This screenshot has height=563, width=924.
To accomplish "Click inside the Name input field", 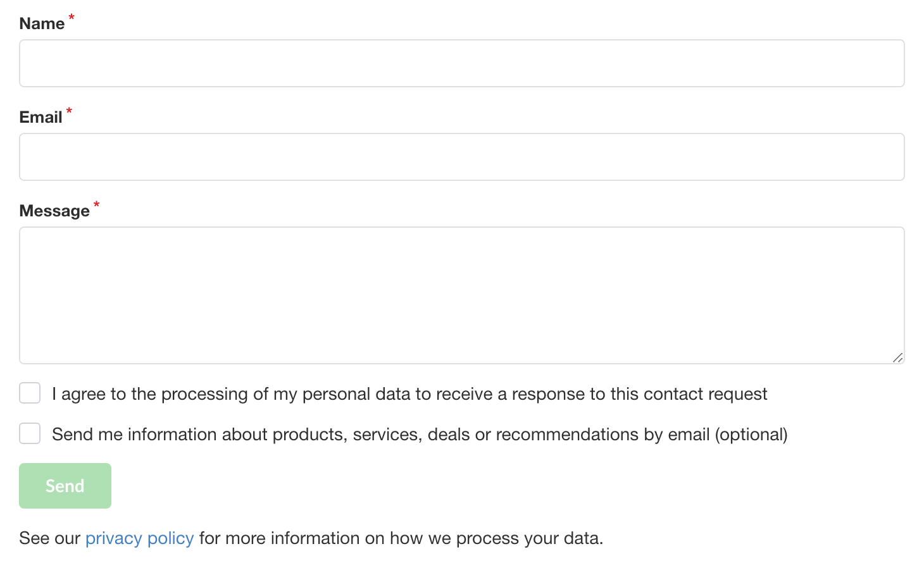I will click(x=461, y=63).
